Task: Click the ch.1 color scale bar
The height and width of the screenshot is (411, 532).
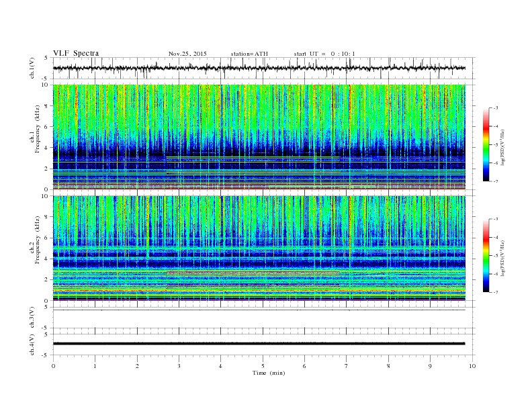Action: 486,144
